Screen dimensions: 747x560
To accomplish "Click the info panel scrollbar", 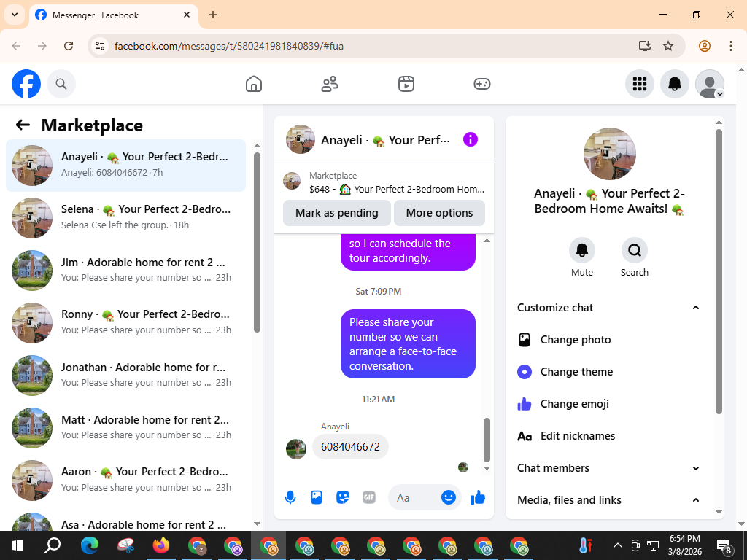I will click(719, 271).
